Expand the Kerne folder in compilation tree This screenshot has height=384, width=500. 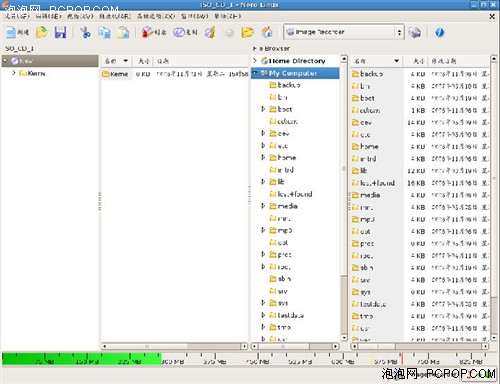point(13,73)
